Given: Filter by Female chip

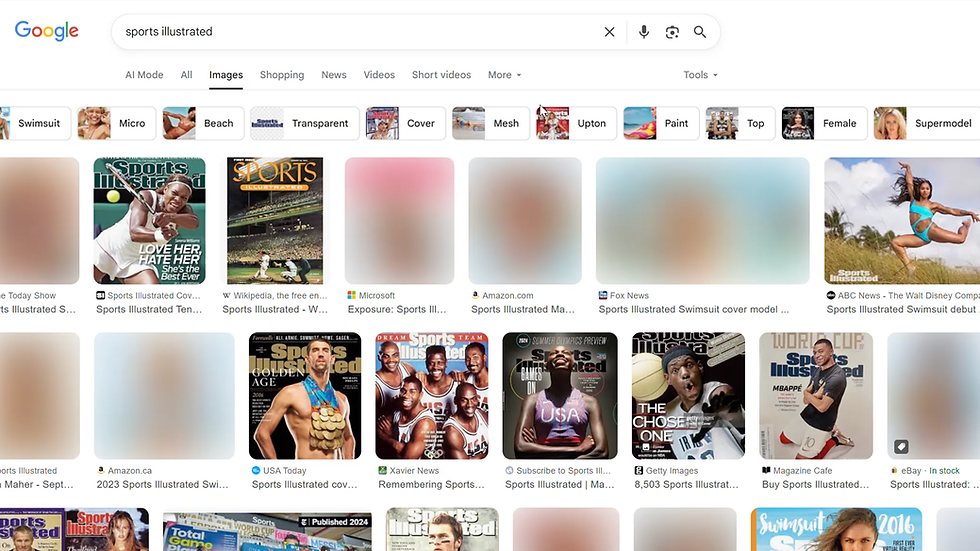Looking at the screenshot, I should click(824, 123).
